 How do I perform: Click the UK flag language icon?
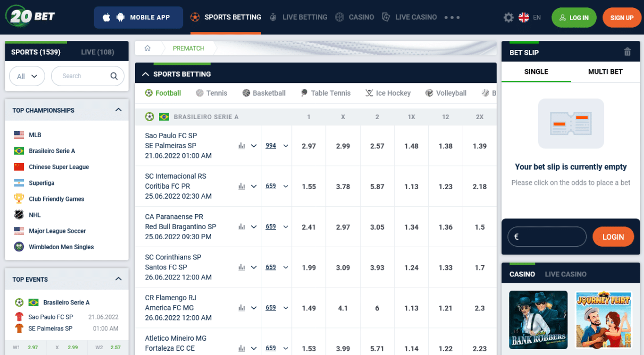(524, 18)
